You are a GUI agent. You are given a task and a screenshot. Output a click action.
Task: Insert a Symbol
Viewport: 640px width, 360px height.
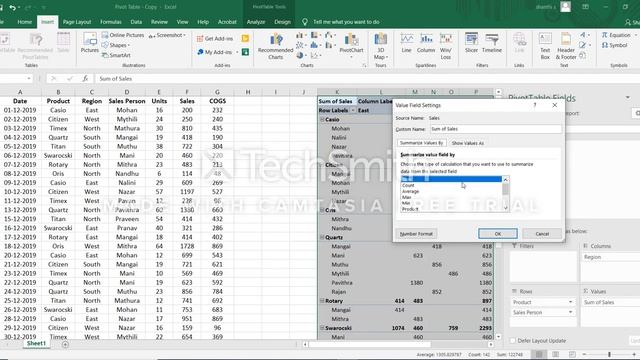614,45
